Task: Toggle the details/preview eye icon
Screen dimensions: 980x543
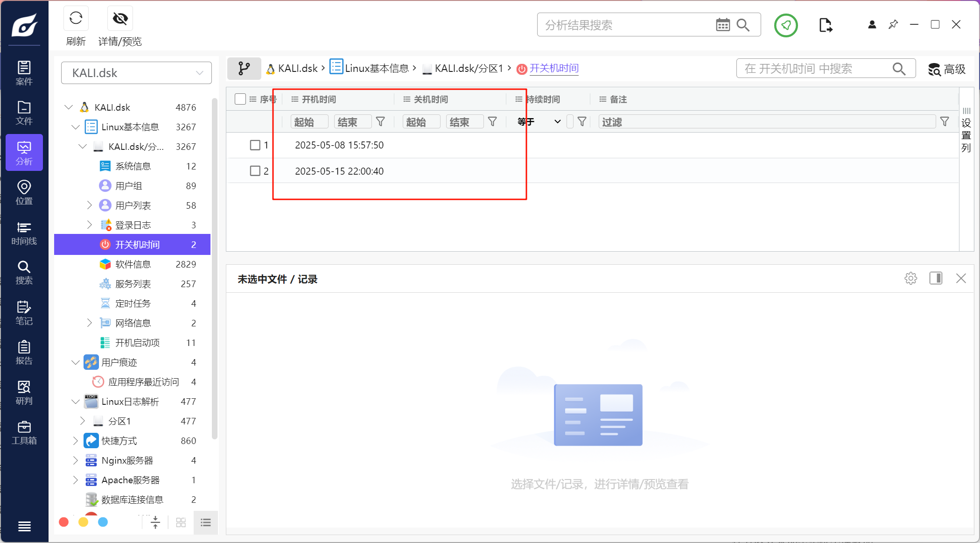Action: pyautogui.click(x=120, y=19)
